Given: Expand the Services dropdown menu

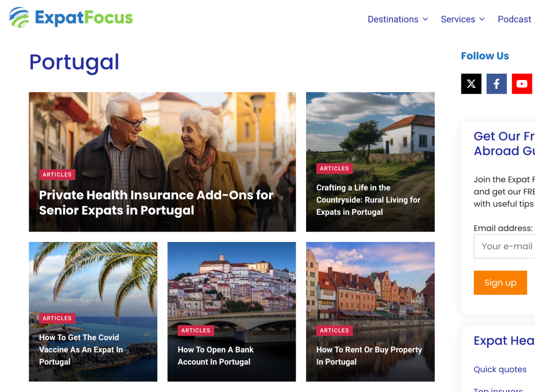Looking at the screenshot, I should (463, 19).
